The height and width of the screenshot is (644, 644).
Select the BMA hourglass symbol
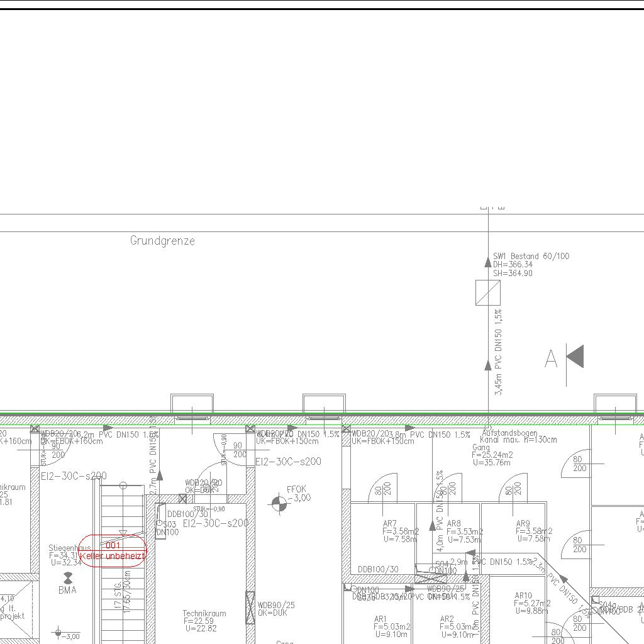[x=68, y=578]
